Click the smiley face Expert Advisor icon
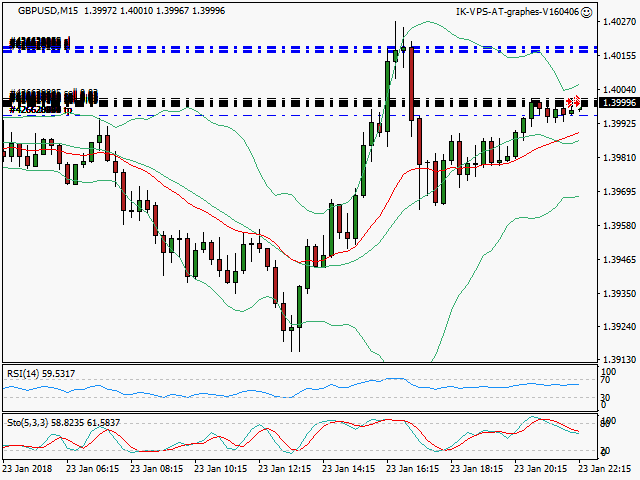The height and width of the screenshot is (480, 640). [x=586, y=12]
